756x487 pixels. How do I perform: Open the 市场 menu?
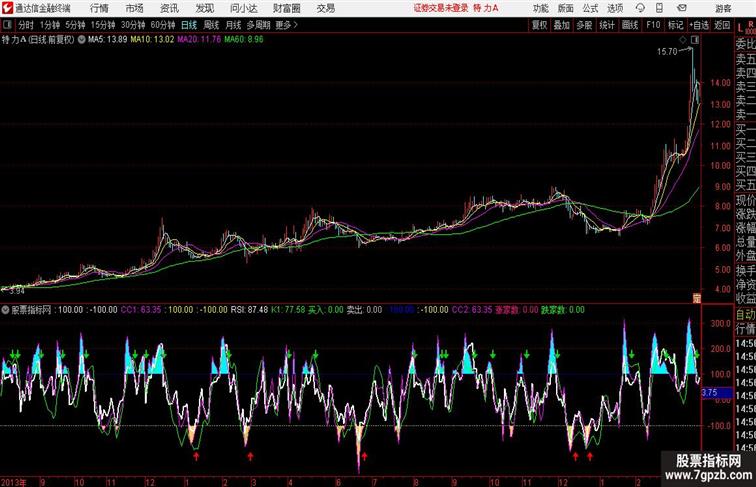point(135,8)
